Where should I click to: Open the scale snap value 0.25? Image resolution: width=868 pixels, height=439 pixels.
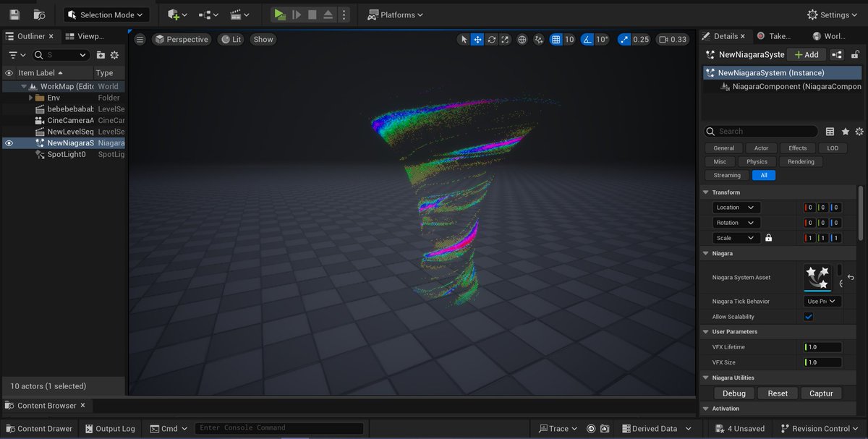coord(641,39)
